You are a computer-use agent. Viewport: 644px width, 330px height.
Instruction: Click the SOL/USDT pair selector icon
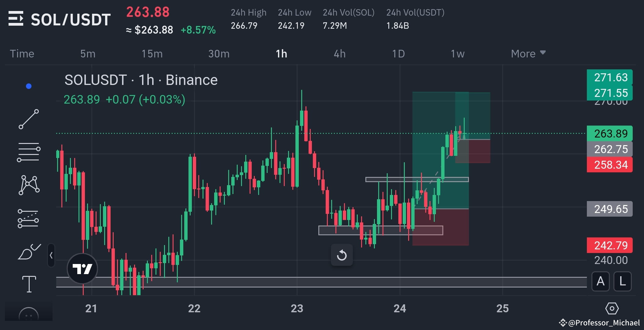coord(17,19)
